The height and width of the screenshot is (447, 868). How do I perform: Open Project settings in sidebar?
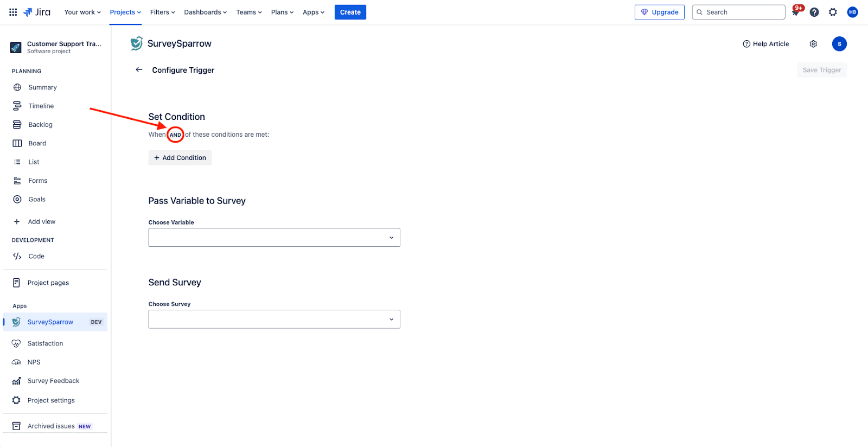tap(51, 400)
